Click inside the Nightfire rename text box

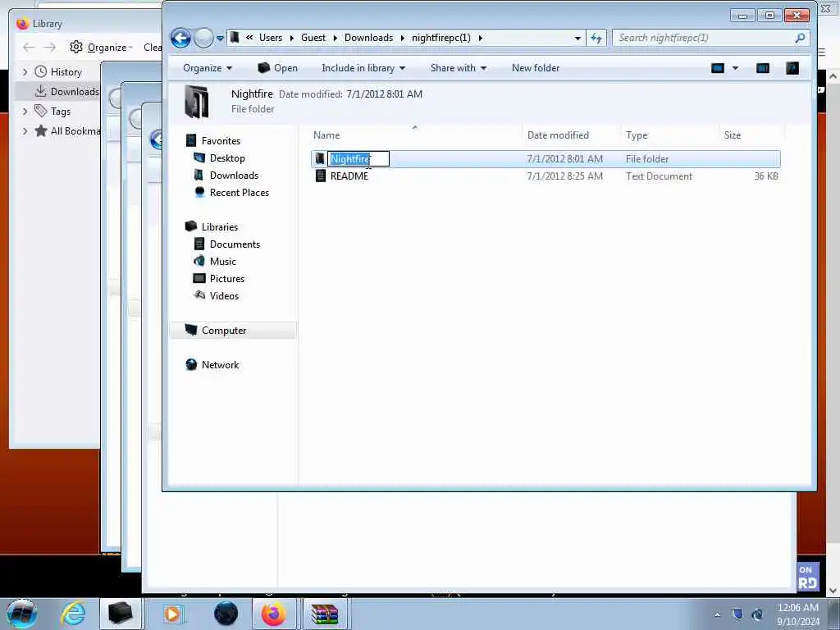click(358, 158)
